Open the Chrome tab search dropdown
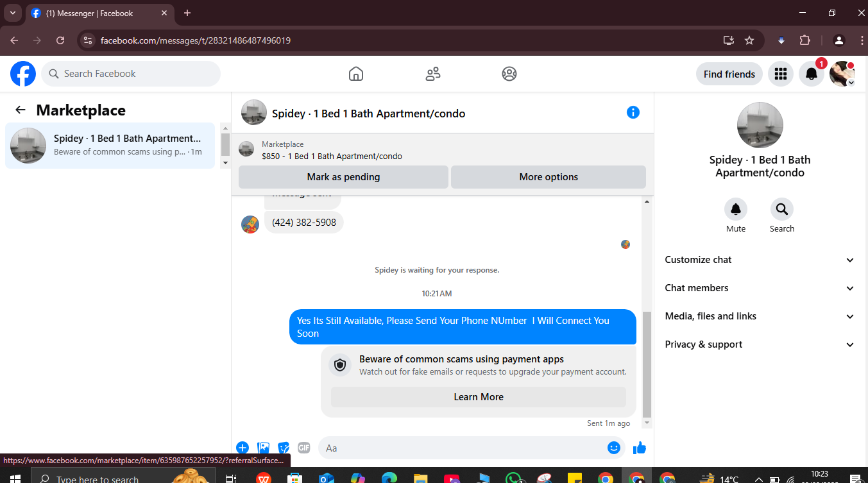 [12, 13]
